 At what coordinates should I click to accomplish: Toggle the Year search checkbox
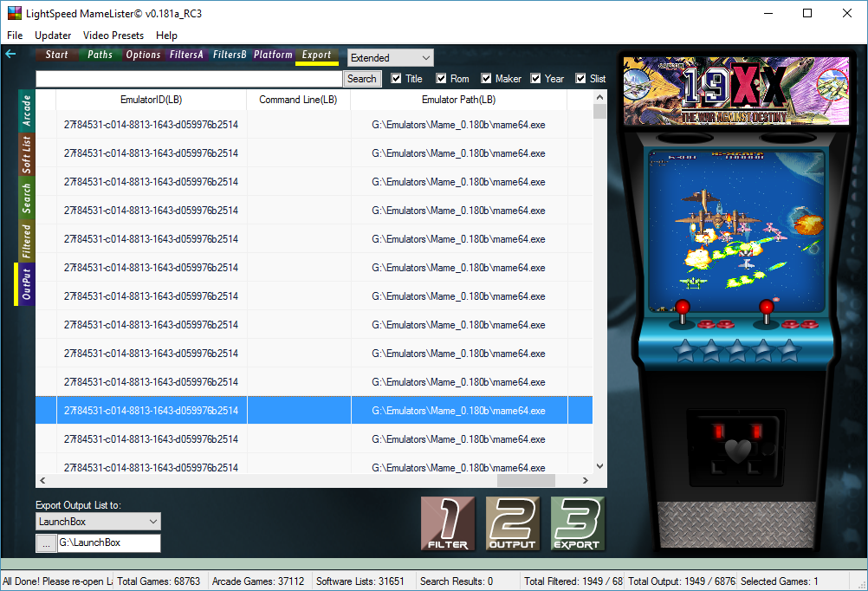535,79
